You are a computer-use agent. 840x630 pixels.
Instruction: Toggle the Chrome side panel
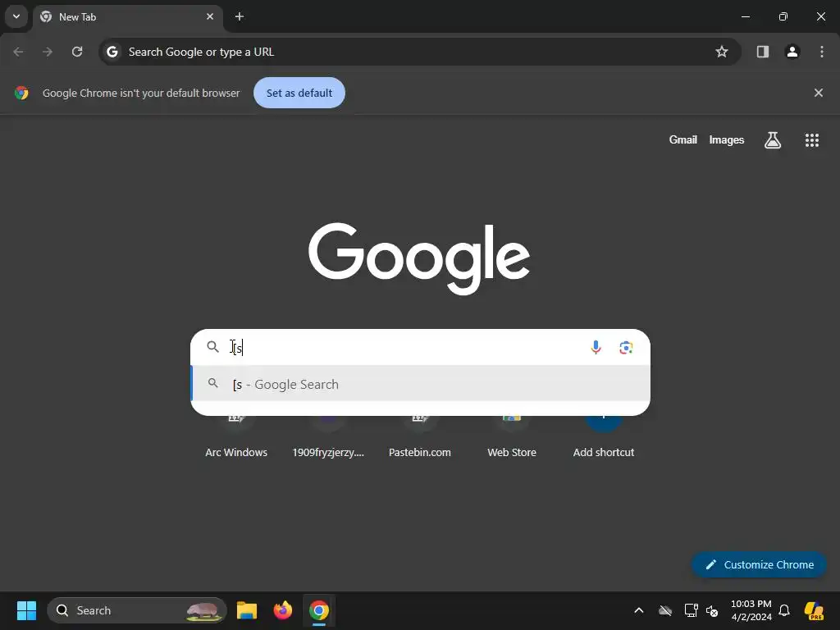click(762, 52)
